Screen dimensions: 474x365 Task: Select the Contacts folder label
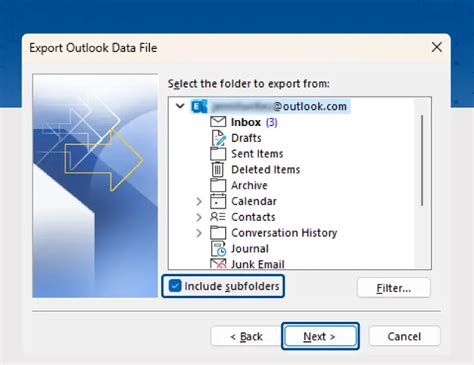coord(253,217)
